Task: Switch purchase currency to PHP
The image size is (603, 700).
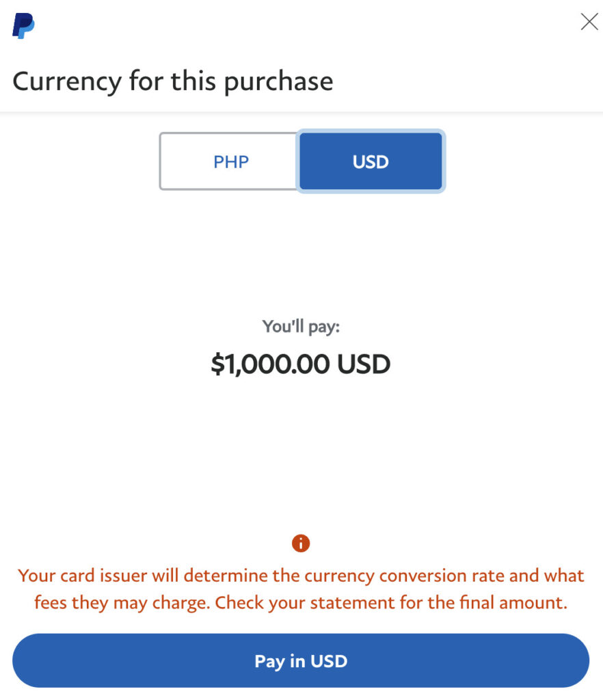Action: (x=230, y=161)
